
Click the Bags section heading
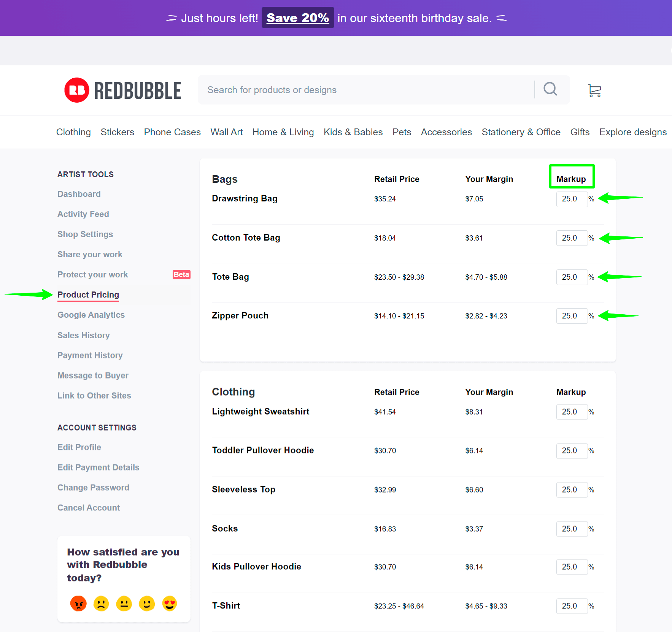coord(225,179)
